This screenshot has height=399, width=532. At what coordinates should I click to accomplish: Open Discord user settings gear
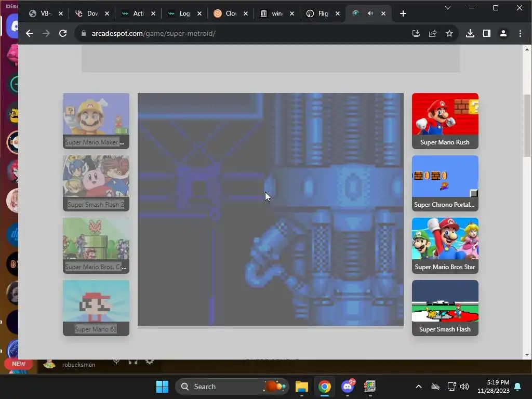(150, 362)
